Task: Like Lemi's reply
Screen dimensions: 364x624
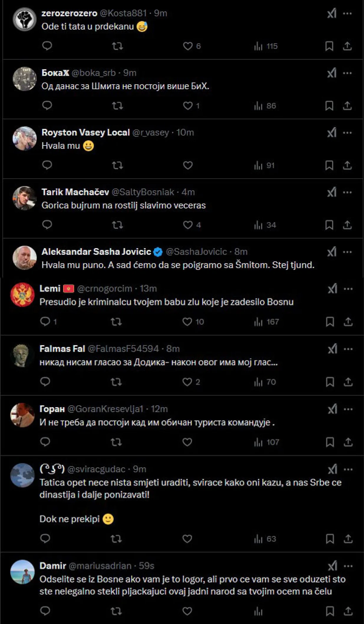Action: [188, 322]
